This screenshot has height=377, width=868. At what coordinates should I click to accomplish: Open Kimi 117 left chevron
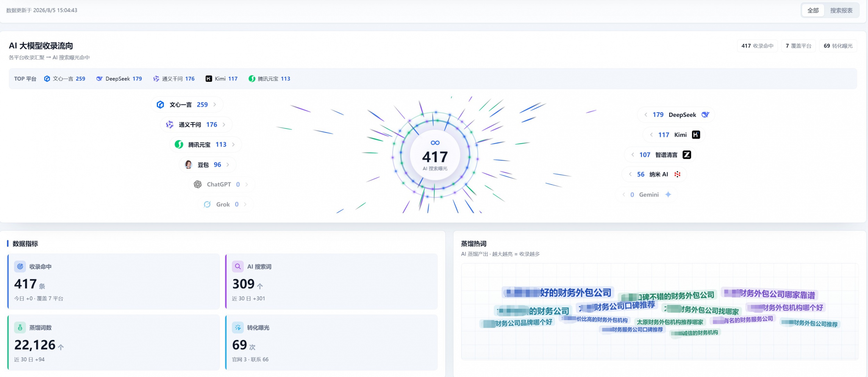651,135
